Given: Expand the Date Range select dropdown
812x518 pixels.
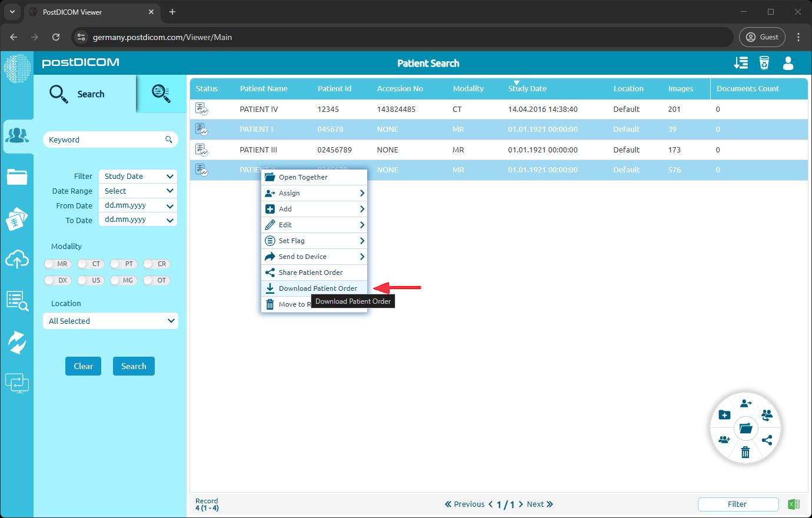Looking at the screenshot, I should click(x=138, y=191).
